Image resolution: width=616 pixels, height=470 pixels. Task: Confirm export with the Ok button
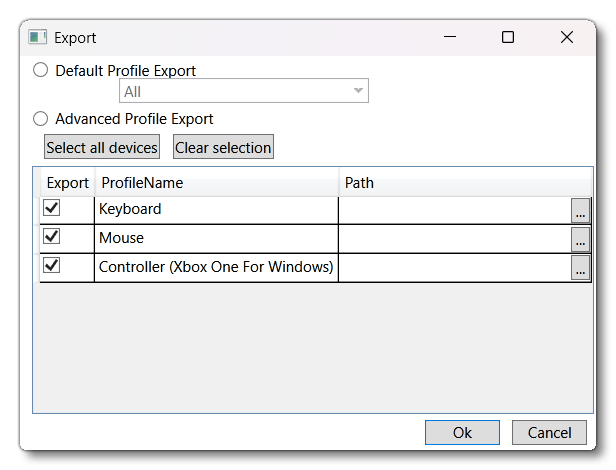[462, 432]
